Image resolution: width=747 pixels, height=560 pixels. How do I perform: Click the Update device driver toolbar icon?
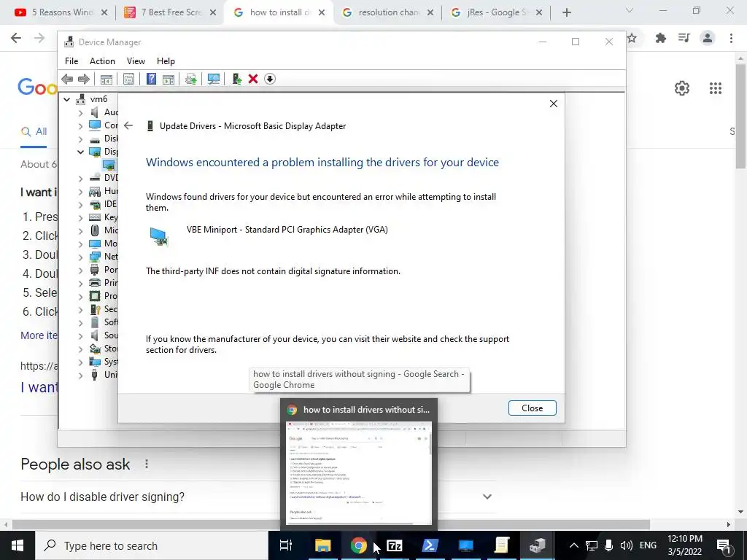(x=236, y=79)
